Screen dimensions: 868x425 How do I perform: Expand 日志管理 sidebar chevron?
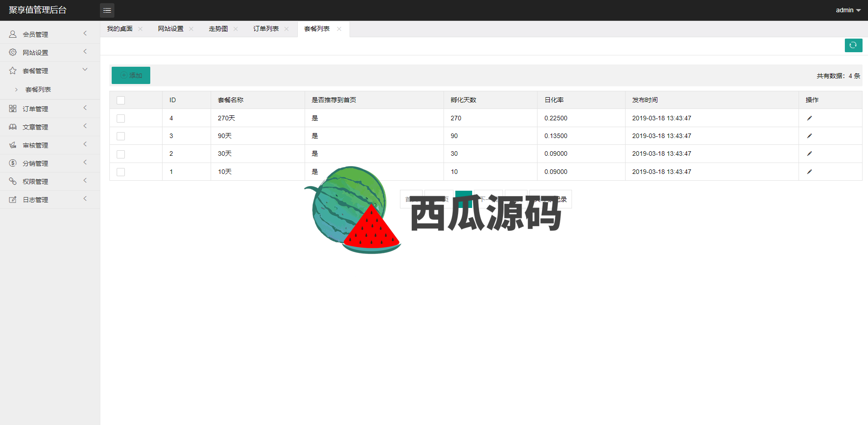[85, 198]
